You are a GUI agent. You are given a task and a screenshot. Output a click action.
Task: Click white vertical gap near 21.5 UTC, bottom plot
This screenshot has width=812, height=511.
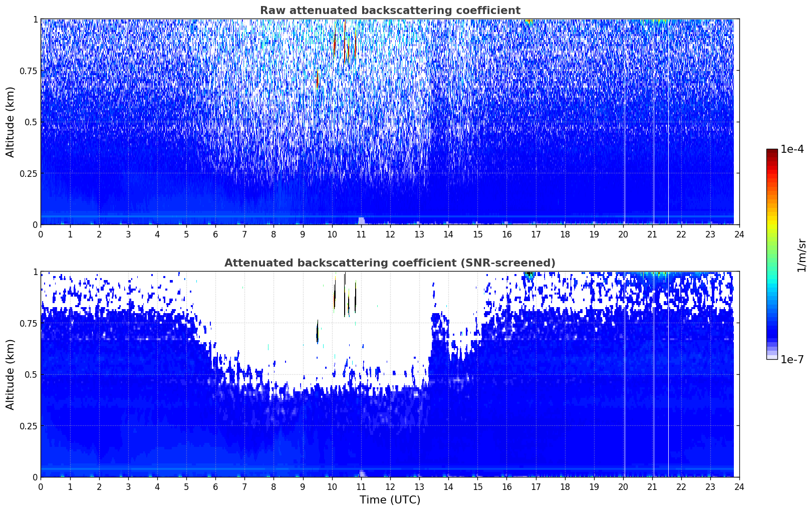tap(668, 401)
